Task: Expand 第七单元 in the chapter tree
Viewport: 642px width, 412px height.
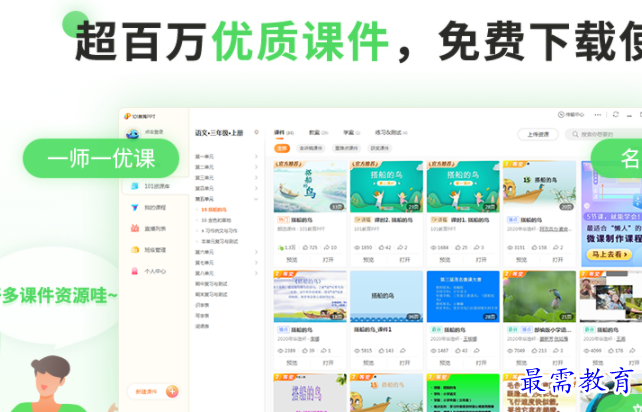Action: click(x=257, y=263)
